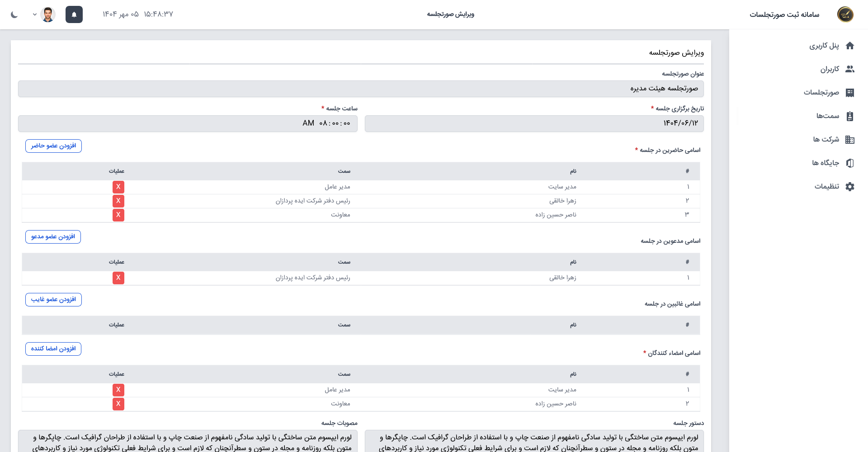Image resolution: width=868 pixels, height=452 pixels.
Task: Click the افزودن عضو حاضر button
Action: click(53, 146)
